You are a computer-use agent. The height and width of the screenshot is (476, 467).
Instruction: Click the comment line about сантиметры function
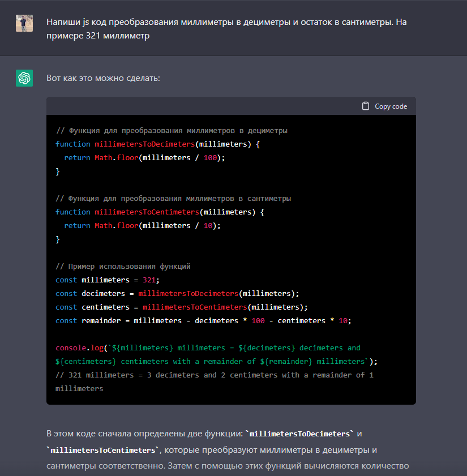tap(173, 199)
